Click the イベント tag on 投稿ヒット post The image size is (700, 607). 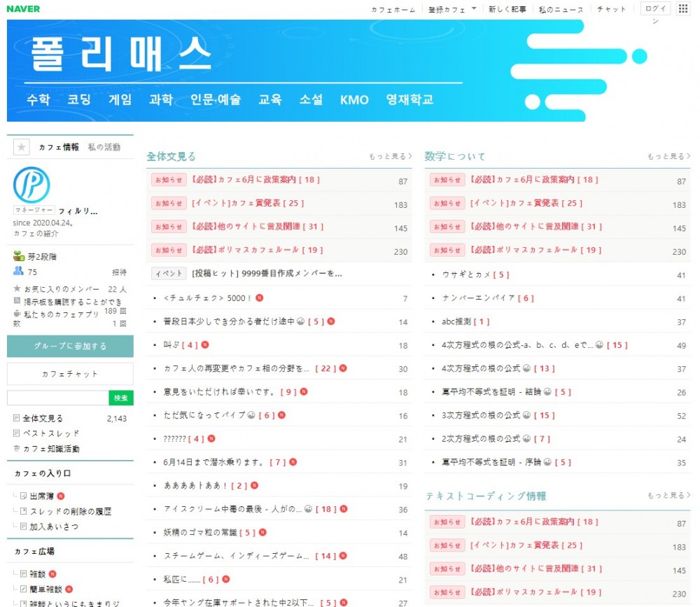pos(169,273)
